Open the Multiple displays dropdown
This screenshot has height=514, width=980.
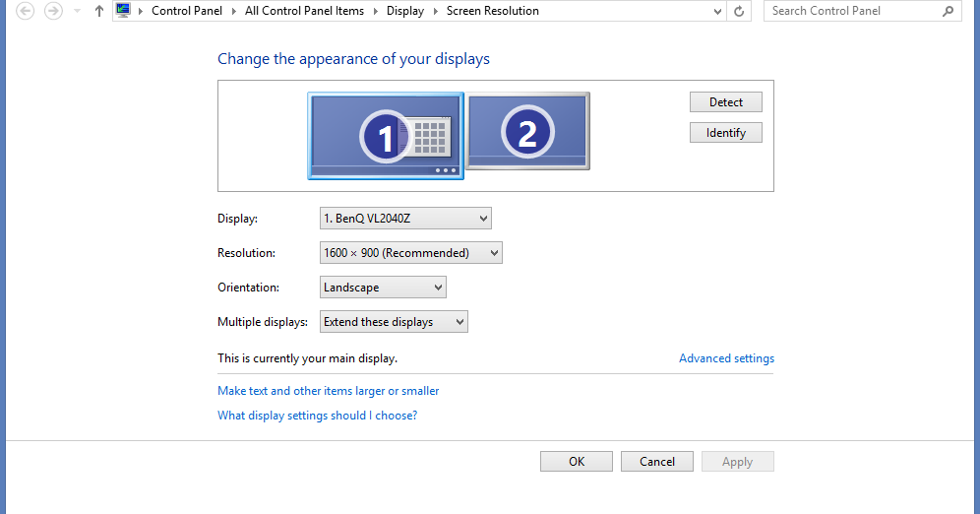coord(394,321)
